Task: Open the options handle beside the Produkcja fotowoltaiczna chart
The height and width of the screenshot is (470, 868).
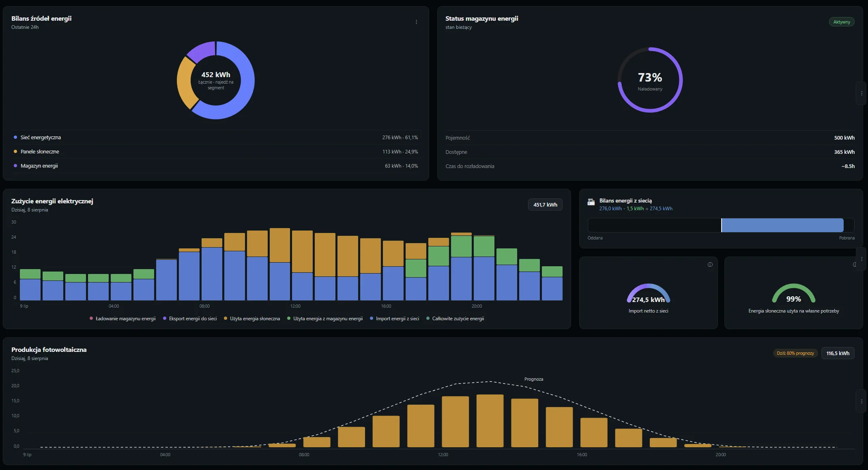Action: (x=862, y=401)
